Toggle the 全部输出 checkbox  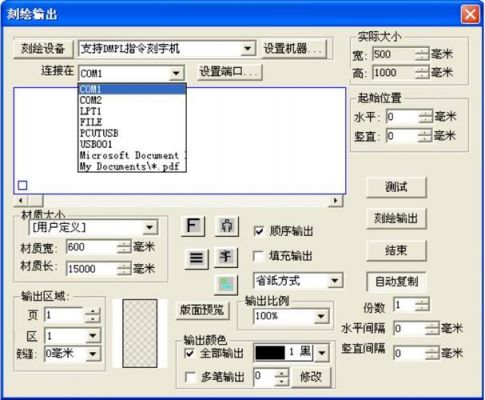(x=189, y=353)
